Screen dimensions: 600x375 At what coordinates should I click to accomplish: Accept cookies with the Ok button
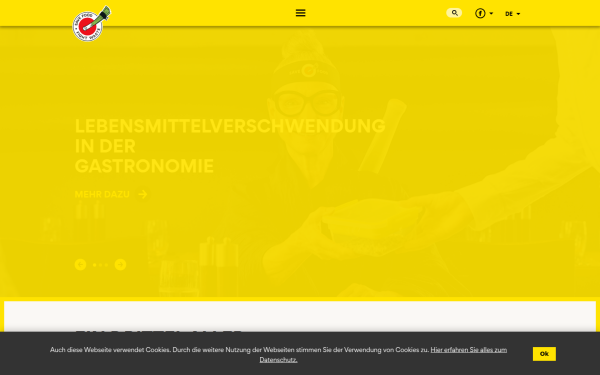[544, 354]
